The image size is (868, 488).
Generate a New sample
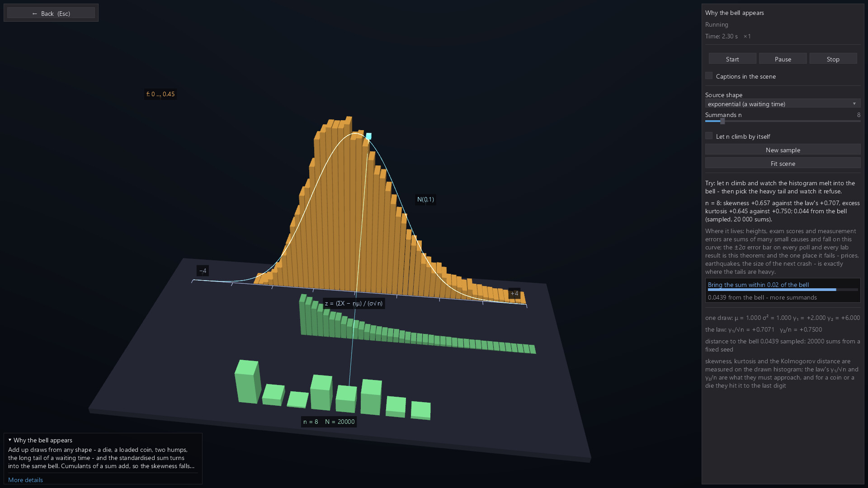click(783, 150)
